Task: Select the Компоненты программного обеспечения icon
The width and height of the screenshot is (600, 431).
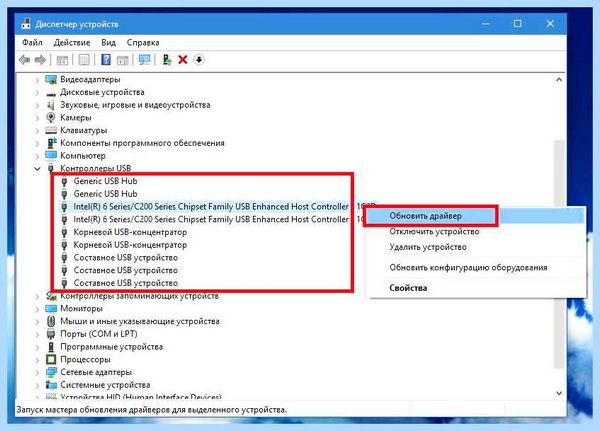Action: coord(51,143)
